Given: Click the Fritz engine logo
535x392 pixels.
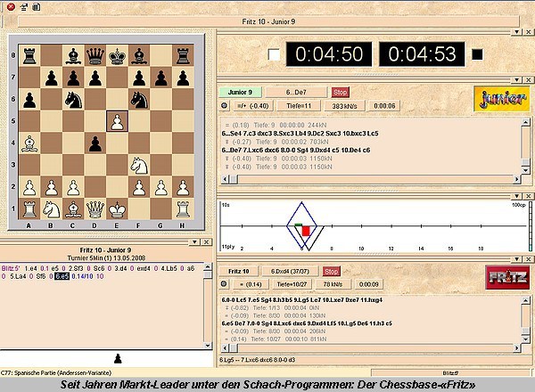Looking at the screenshot, I should coord(507,277).
